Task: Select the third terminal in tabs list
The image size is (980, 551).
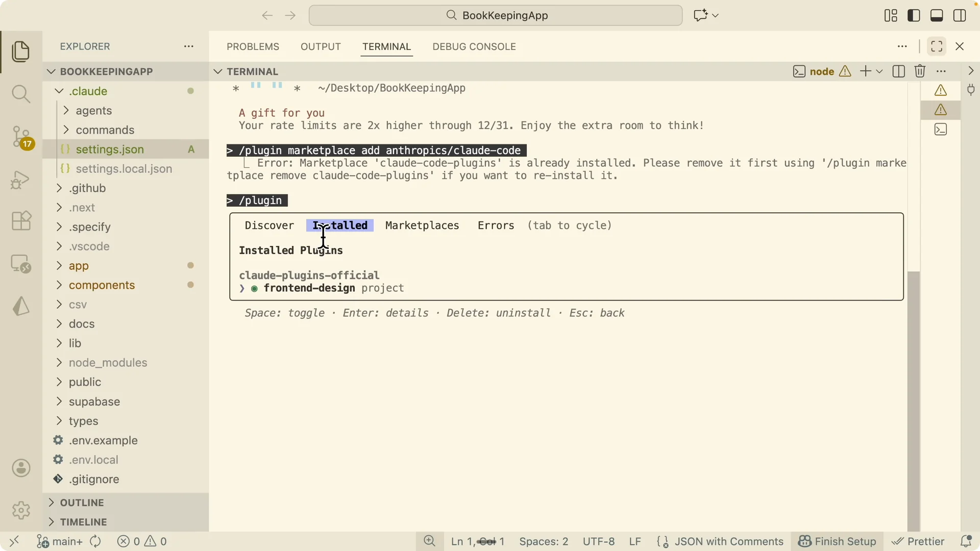Action: coord(941,130)
